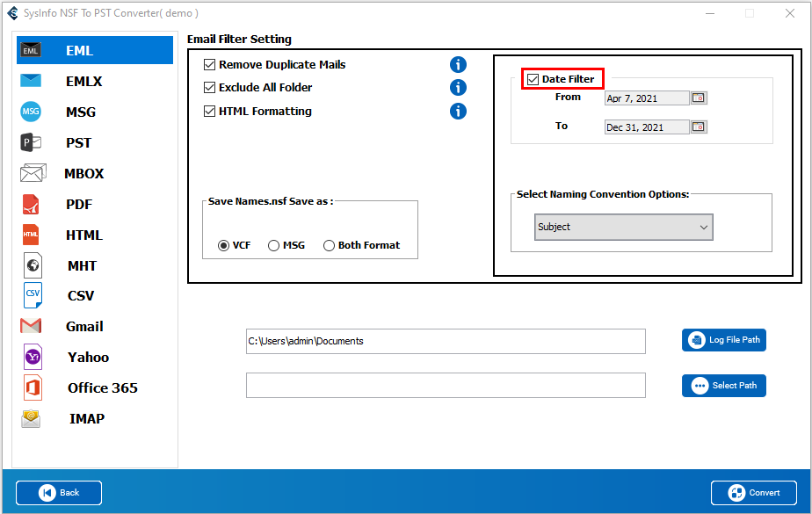This screenshot has width=812, height=514.
Task: Choose the Both Format radio option
Action: coord(330,245)
